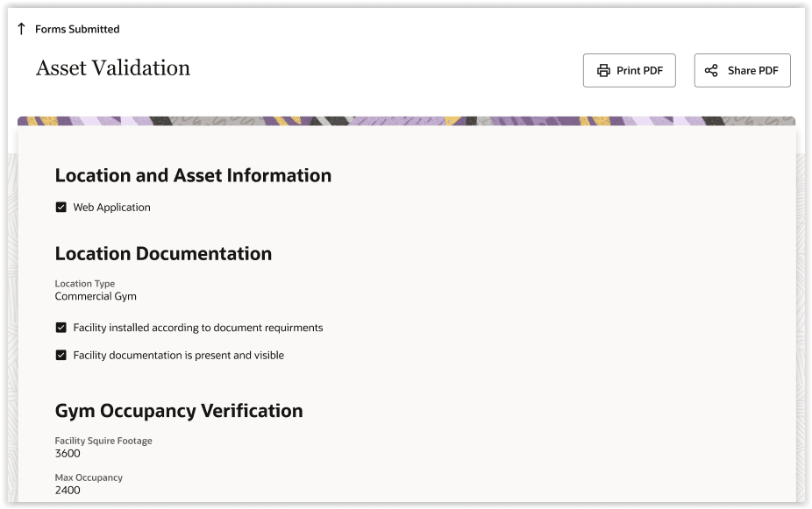The image size is (812, 509).
Task: Click the decorative purple banner image
Action: click(x=406, y=122)
